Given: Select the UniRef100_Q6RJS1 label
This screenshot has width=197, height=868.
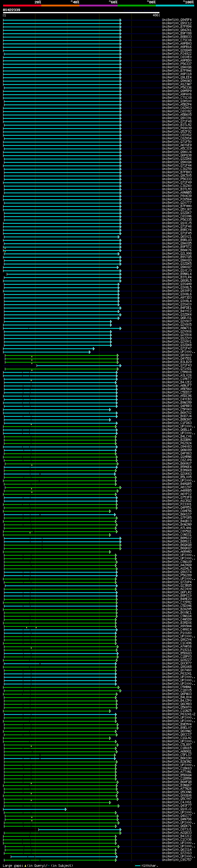Looking at the screenshot, I should [177, 318].
